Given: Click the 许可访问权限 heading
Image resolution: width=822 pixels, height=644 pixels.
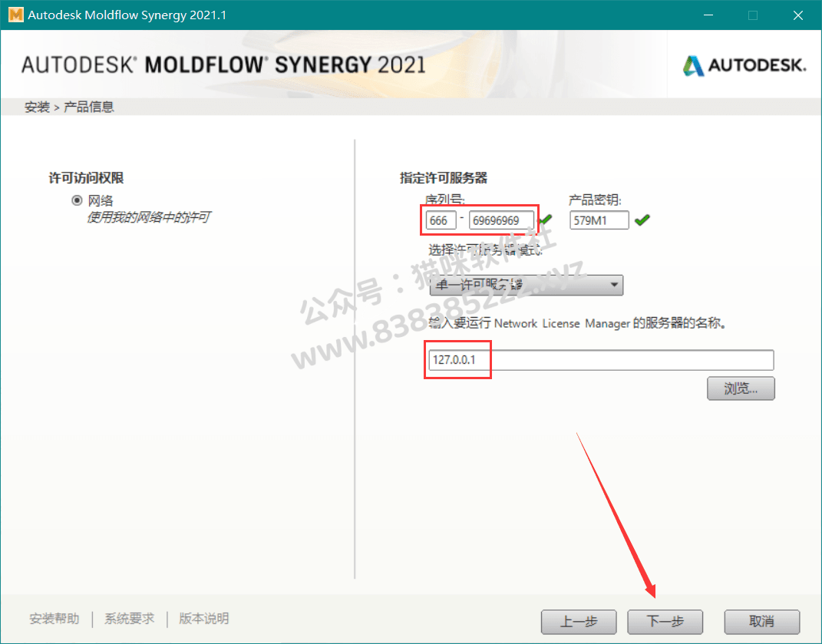Looking at the screenshot, I should tap(86, 178).
